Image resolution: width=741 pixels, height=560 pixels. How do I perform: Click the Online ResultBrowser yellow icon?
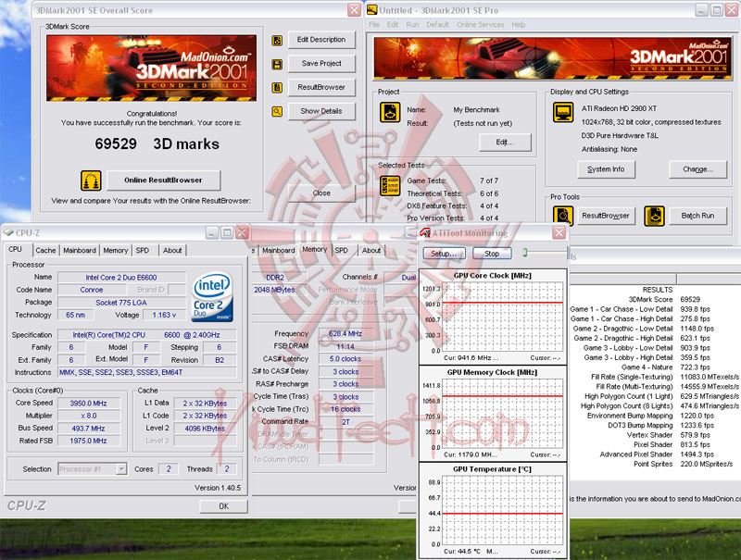[x=91, y=180]
